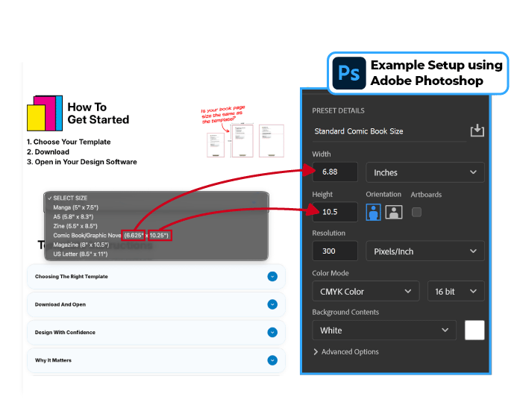Screen dimensions: 517x420
Task: Click the colored books logo icon
Action: 45,113
